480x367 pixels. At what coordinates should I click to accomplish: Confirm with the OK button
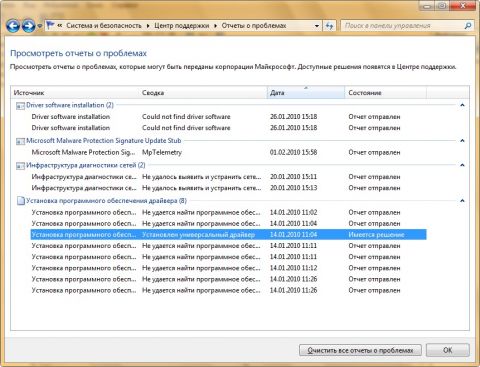(448, 350)
